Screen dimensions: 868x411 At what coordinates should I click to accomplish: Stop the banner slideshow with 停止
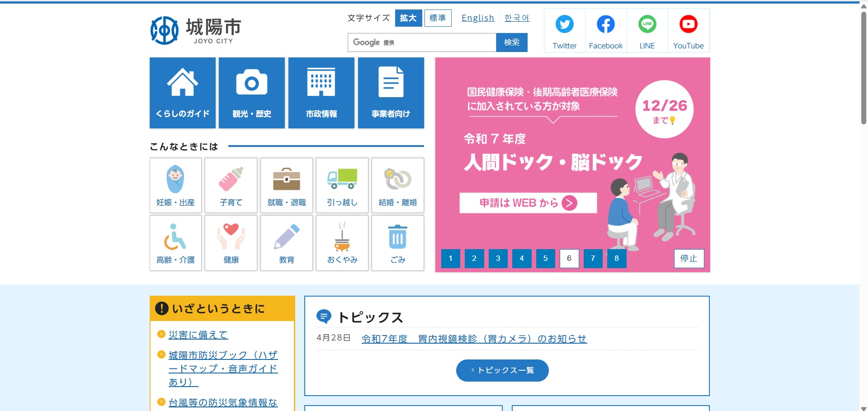(x=689, y=258)
